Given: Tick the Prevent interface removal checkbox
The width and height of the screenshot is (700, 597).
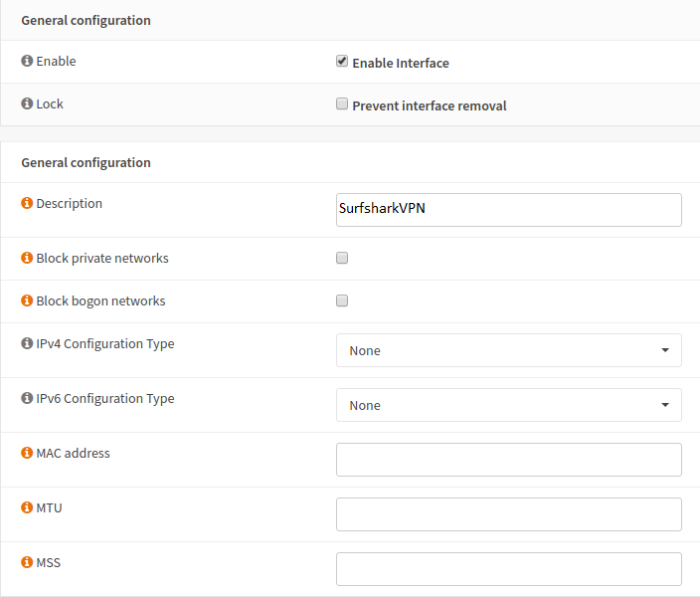Looking at the screenshot, I should coord(342,104).
